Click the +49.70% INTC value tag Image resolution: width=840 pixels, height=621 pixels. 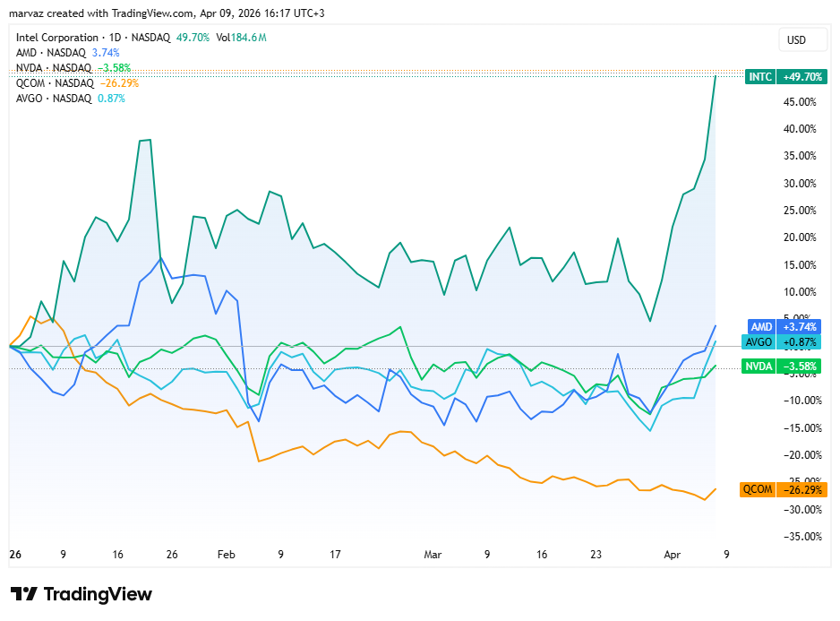[x=801, y=77]
